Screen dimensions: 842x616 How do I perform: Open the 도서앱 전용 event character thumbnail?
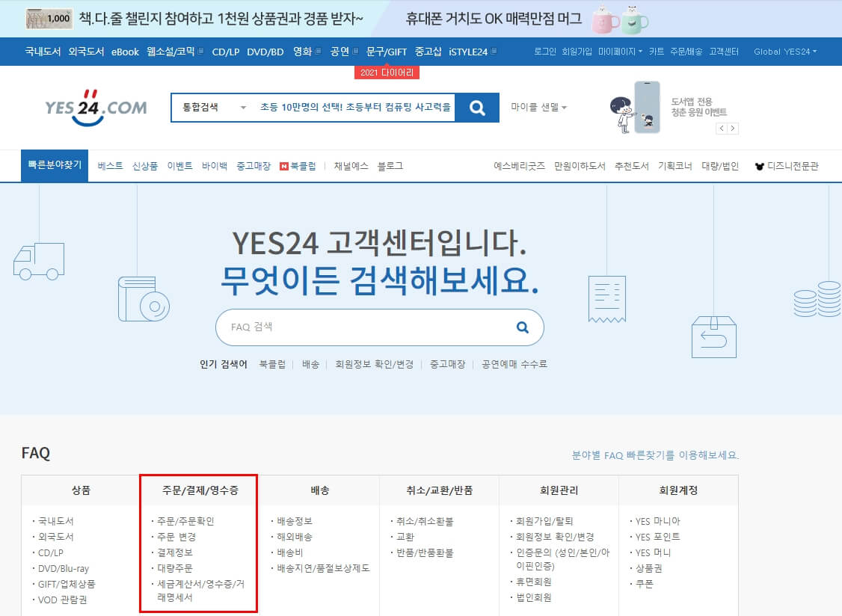pyautogui.click(x=636, y=108)
